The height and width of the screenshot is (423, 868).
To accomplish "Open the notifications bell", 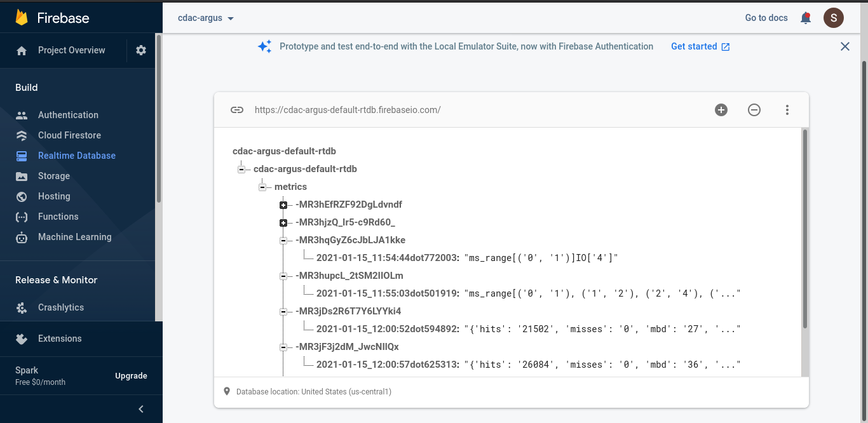I will coord(806,18).
